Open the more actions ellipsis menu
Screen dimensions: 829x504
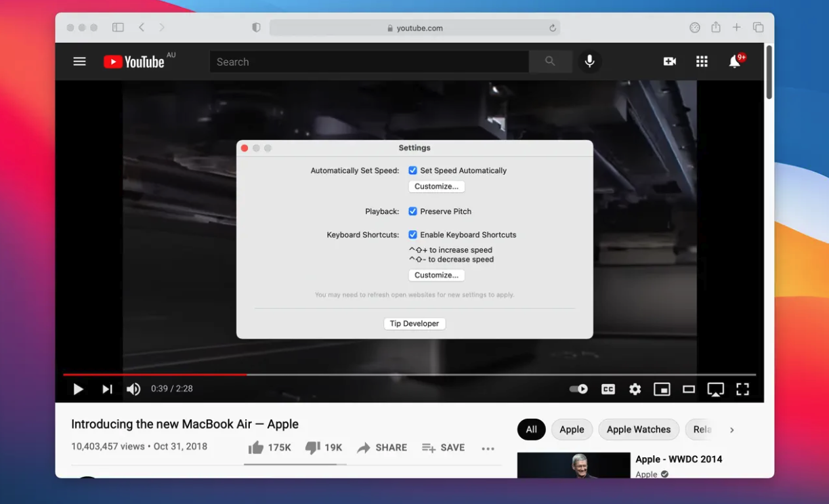click(x=488, y=448)
